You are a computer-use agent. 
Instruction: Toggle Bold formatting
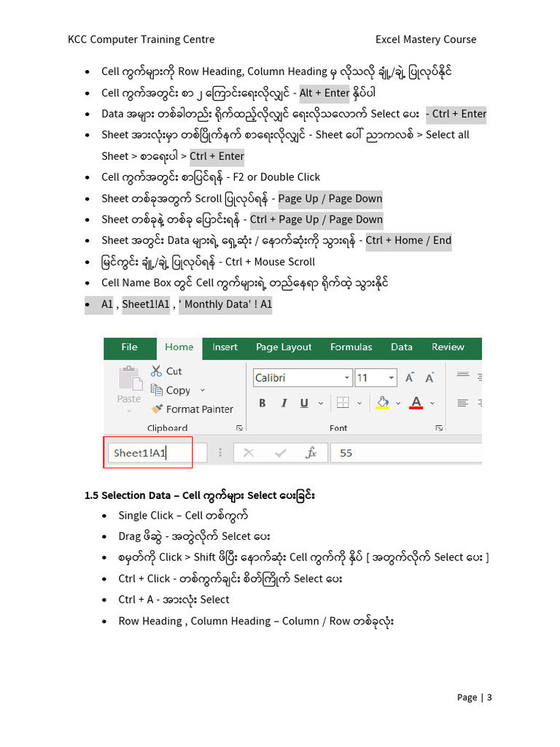262,403
